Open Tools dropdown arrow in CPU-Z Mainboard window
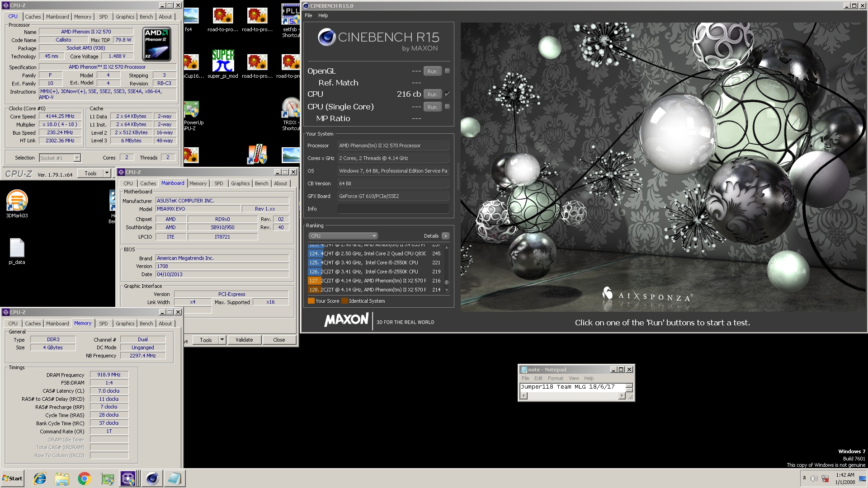The height and width of the screenshot is (488, 868). pos(222,340)
